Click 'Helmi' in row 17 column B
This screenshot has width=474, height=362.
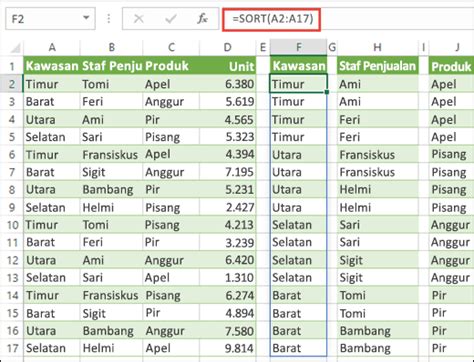pyautogui.click(x=111, y=348)
